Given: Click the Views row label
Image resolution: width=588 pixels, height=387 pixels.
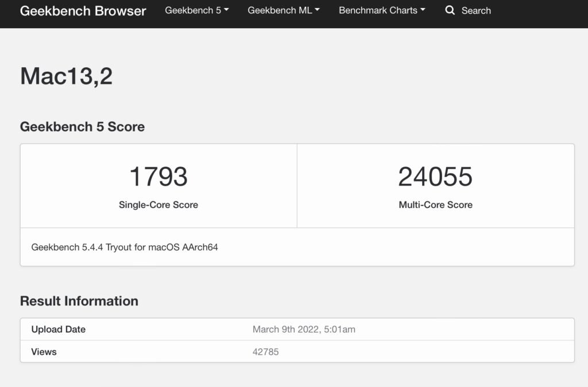Looking at the screenshot, I should tap(44, 352).
